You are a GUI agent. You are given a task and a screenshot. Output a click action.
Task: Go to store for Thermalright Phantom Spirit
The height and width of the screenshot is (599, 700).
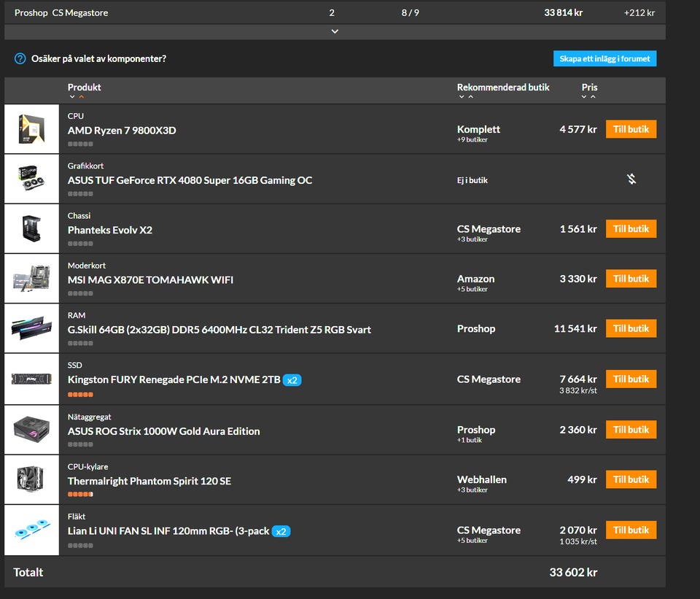pos(631,479)
